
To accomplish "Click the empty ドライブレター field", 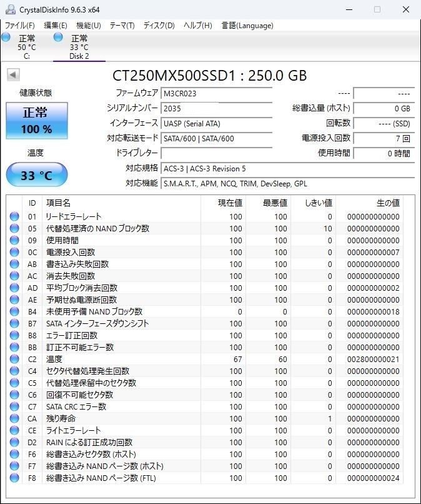I will (x=217, y=153).
